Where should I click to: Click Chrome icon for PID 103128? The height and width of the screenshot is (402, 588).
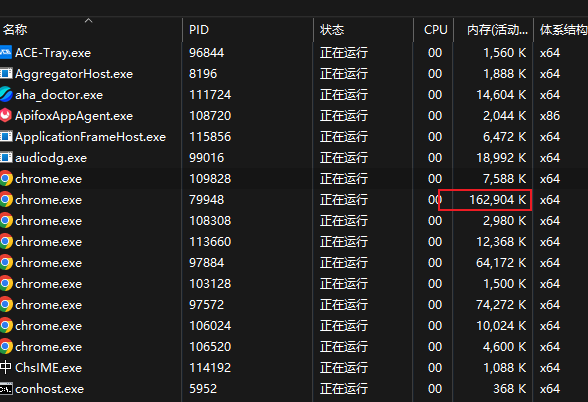click(x=6, y=284)
